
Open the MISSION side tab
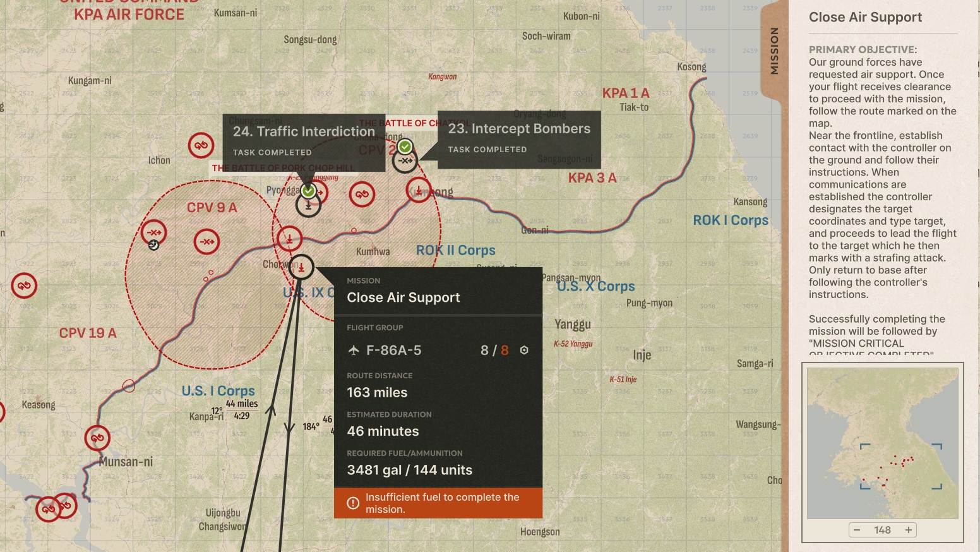[774, 51]
